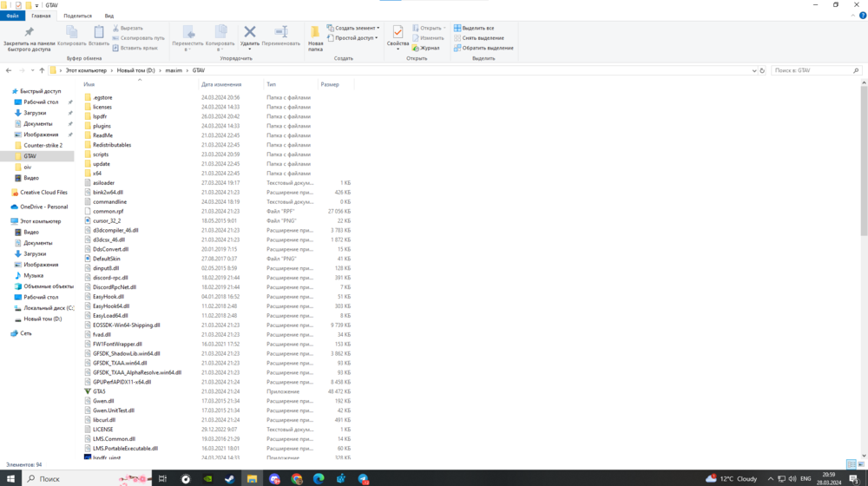Open Create item (Создать элемент) dropdown

353,29
